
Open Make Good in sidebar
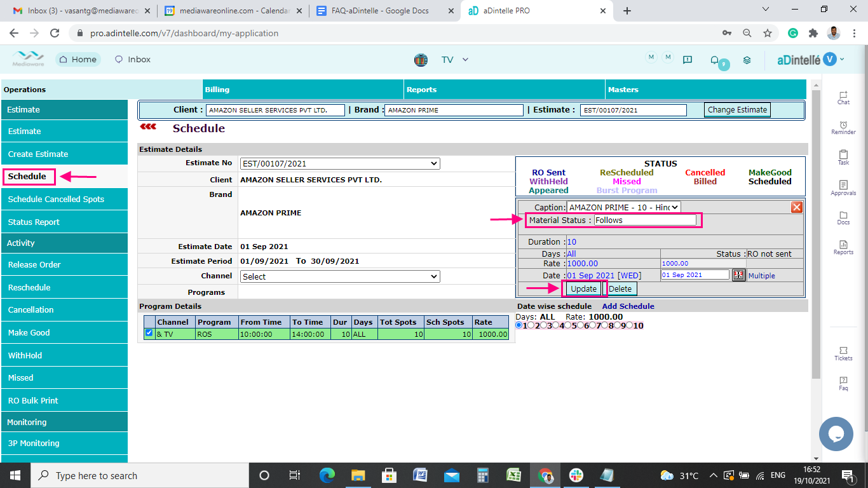[x=64, y=332]
